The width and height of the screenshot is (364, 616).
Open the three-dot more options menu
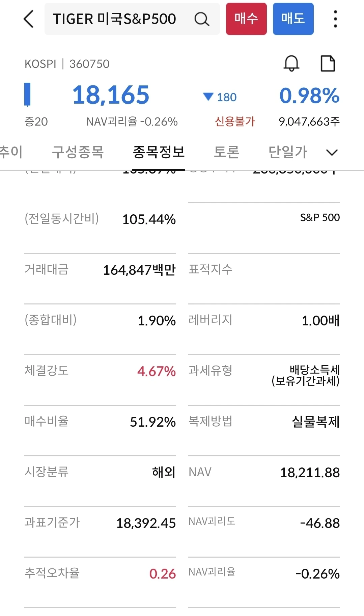335,19
